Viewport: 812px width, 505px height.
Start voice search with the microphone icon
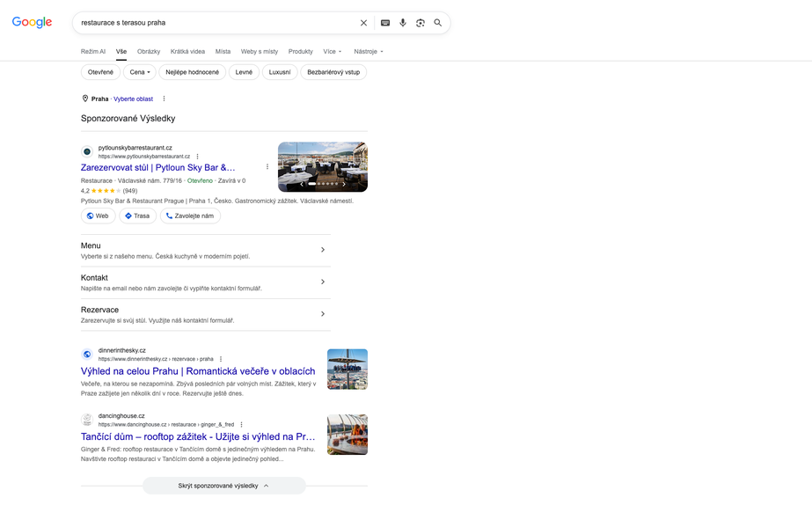pyautogui.click(x=403, y=23)
